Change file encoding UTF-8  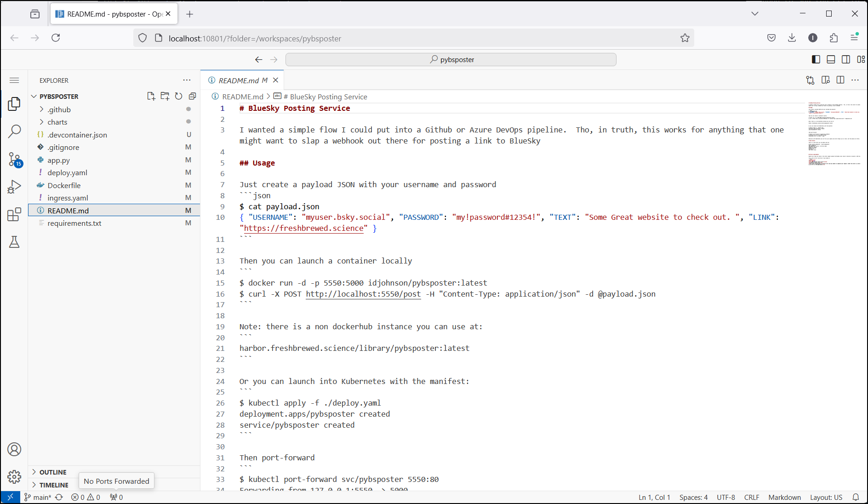click(726, 497)
